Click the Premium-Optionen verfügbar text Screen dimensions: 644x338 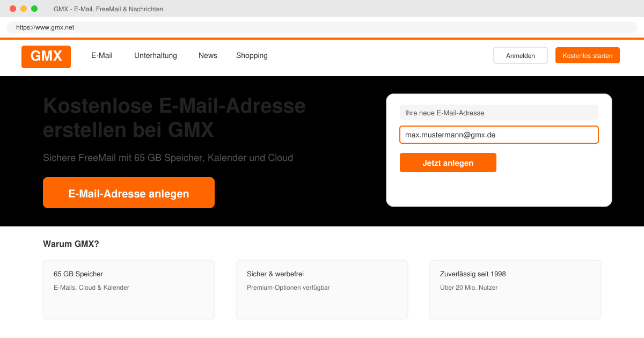288,288
